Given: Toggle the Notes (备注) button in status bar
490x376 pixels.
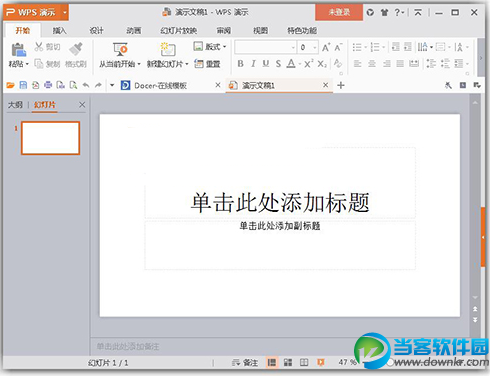Looking at the screenshot, I should point(245,363).
